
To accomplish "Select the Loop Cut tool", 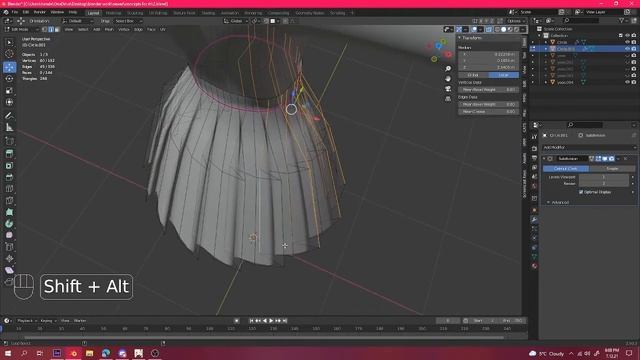I will pyautogui.click(x=9, y=189).
